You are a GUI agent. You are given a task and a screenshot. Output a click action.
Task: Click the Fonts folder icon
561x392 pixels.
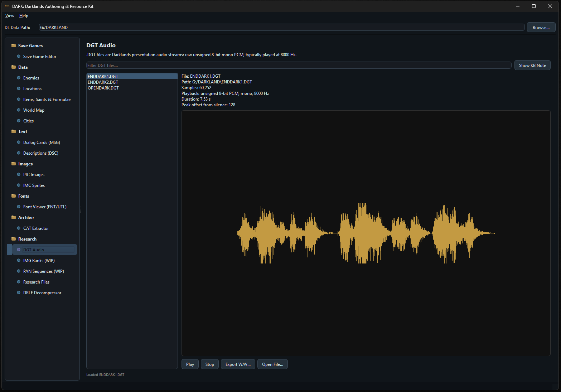click(14, 196)
